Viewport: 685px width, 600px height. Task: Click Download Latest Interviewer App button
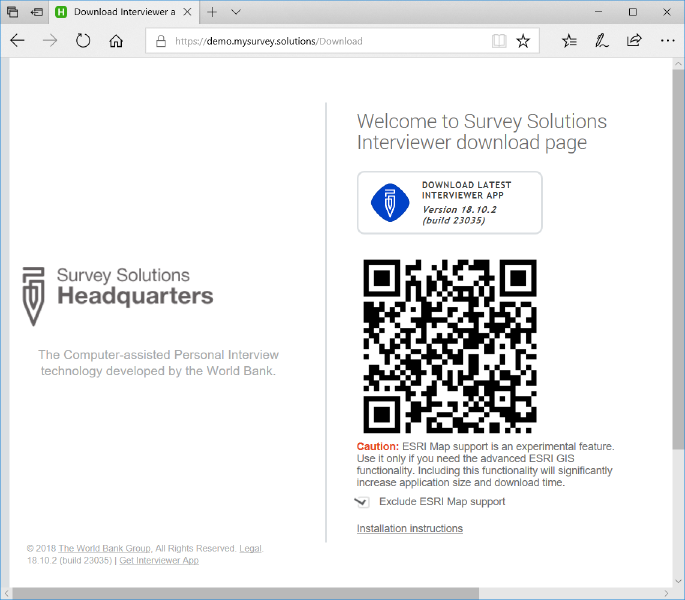(449, 202)
